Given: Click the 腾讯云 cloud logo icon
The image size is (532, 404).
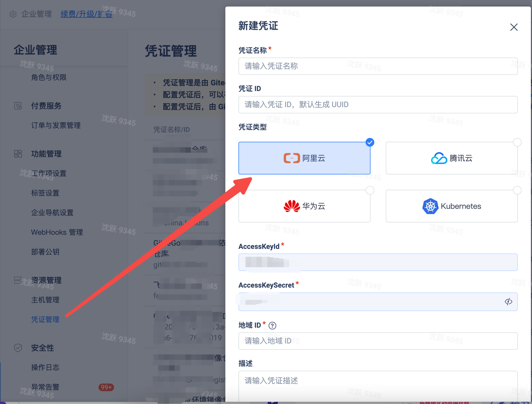Looking at the screenshot, I should click(439, 158).
